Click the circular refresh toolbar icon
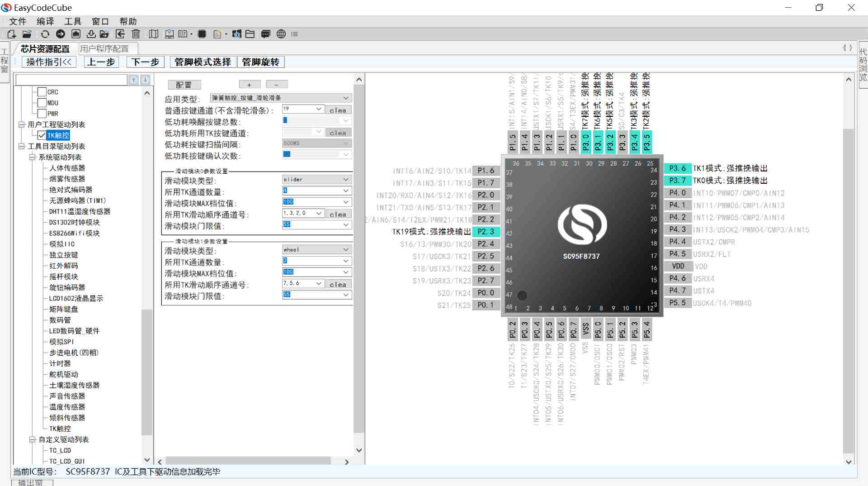Screen dimensions: 868x486 click(45, 34)
